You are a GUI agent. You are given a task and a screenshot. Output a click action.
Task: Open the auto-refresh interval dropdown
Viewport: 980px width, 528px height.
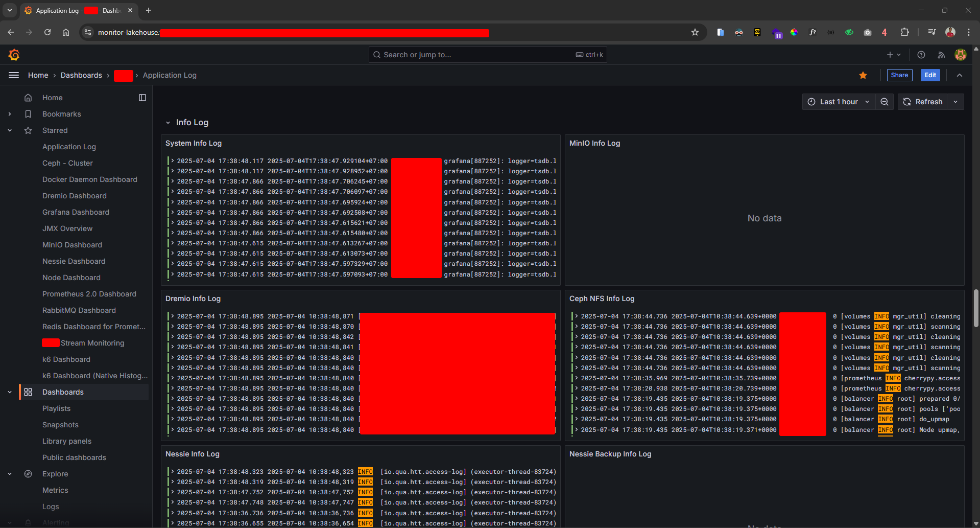click(x=955, y=101)
